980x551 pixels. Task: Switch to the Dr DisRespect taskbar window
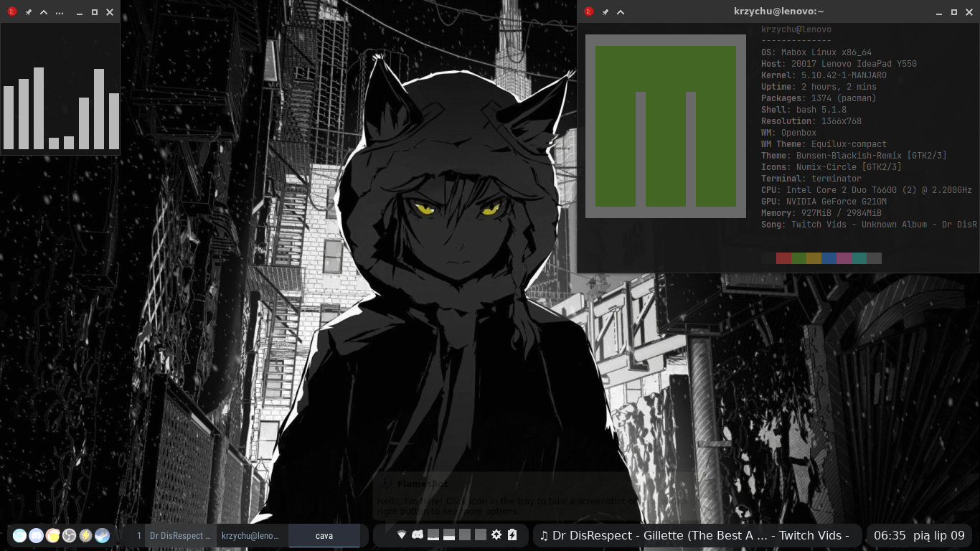(x=181, y=536)
